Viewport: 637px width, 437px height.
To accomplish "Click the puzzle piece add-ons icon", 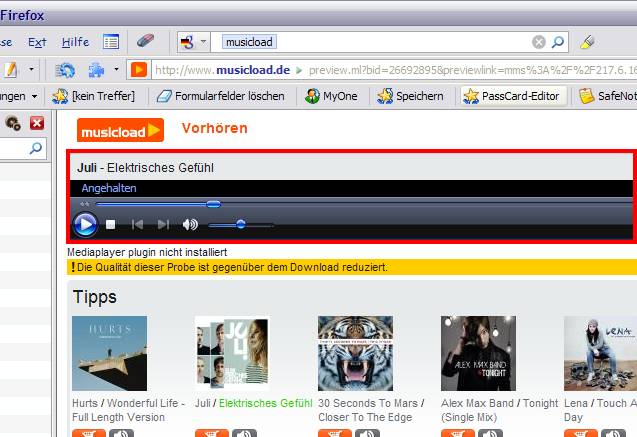I will [x=96, y=70].
